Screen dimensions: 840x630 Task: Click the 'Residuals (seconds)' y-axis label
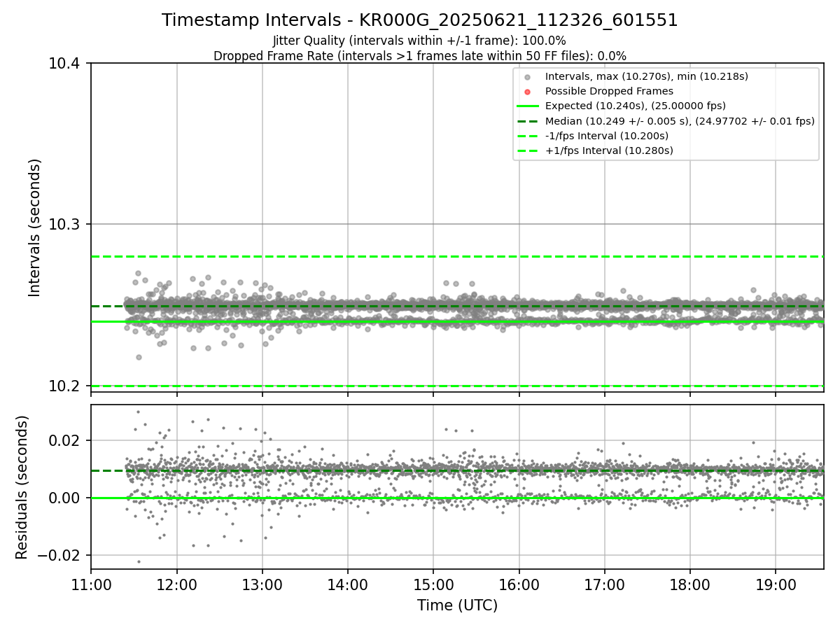point(22,487)
